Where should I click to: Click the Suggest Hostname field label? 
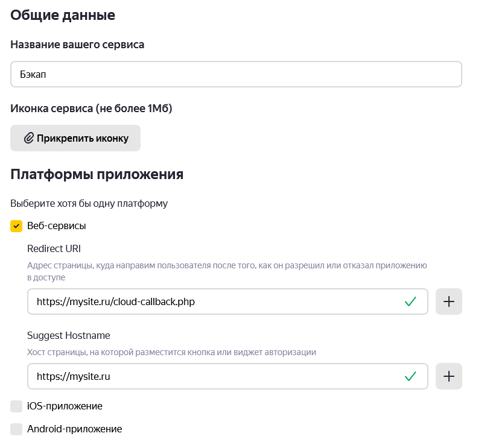[x=69, y=335]
